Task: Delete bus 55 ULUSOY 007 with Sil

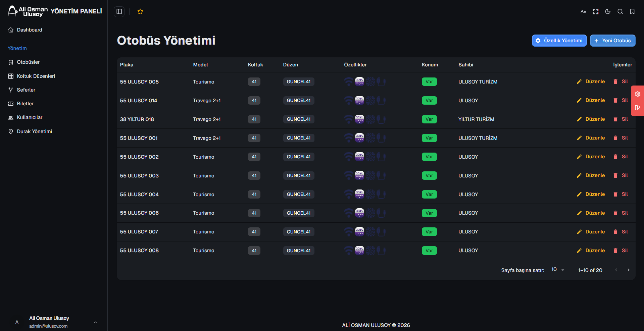Action: coord(621,232)
